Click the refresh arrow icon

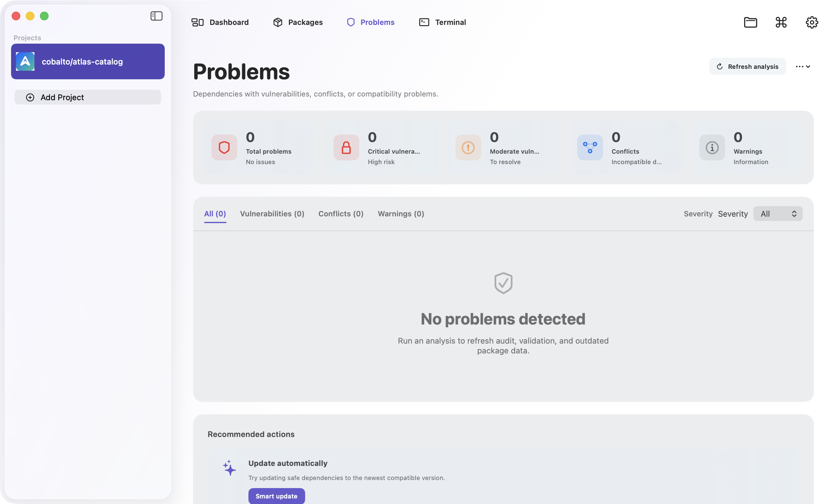tap(719, 66)
